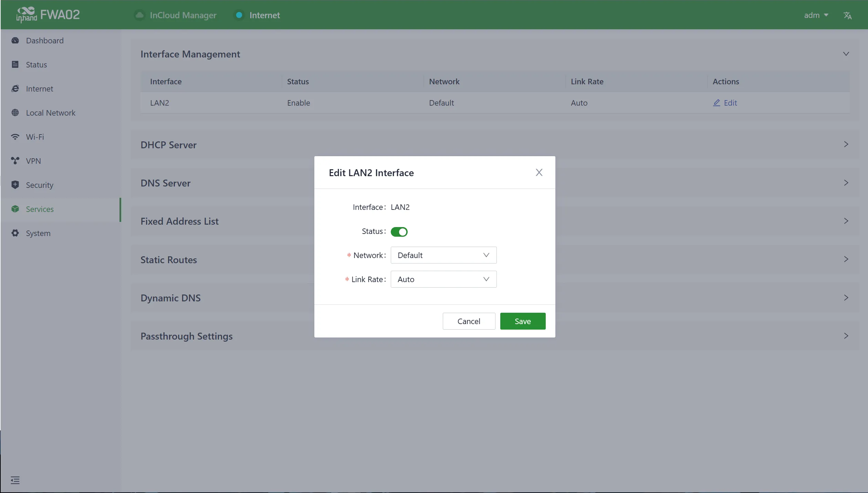Expand the DNS Server section

(x=846, y=183)
